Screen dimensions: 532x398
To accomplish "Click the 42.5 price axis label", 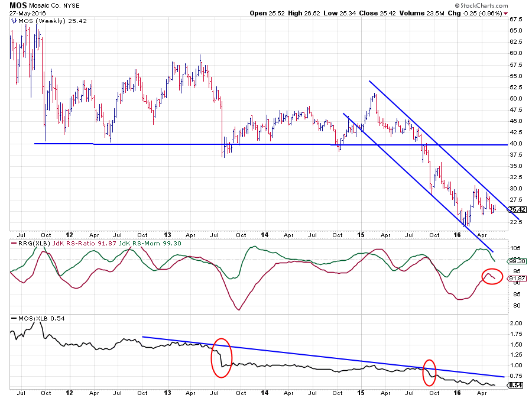I will tap(515, 132).
